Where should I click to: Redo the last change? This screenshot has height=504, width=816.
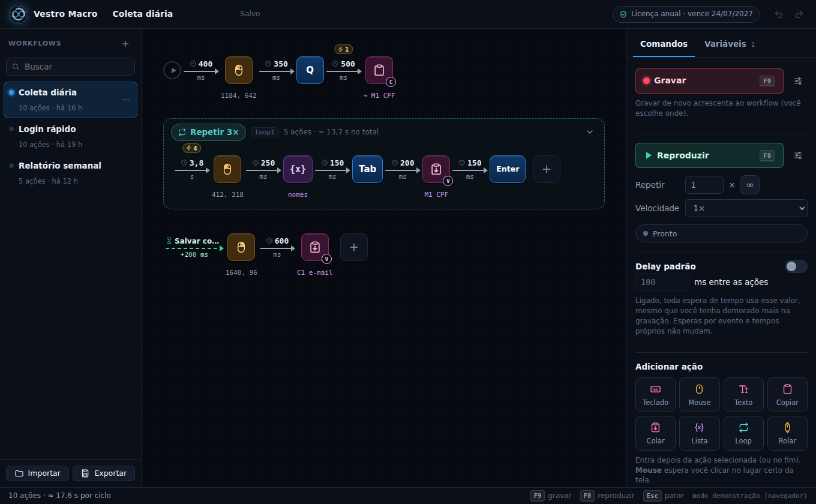[799, 14]
